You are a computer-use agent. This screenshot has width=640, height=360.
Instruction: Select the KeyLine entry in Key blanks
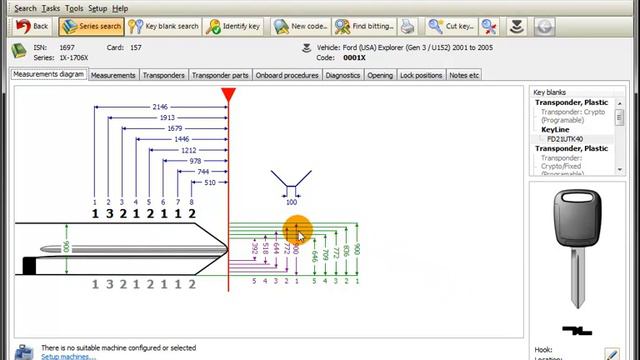tap(555, 129)
